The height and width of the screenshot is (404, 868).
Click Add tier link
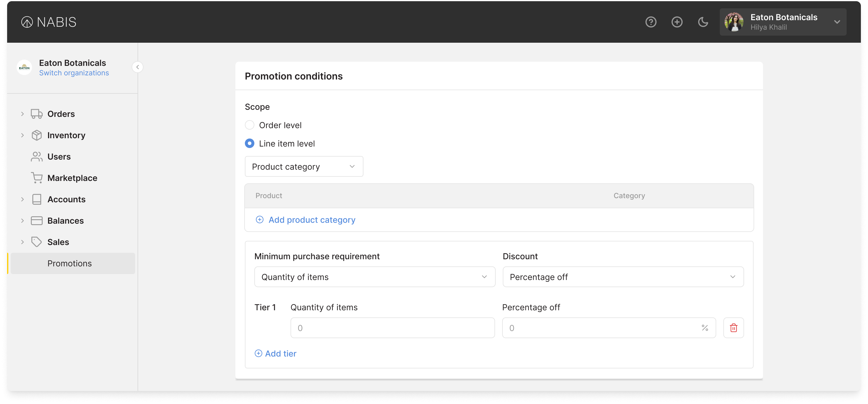280,353
